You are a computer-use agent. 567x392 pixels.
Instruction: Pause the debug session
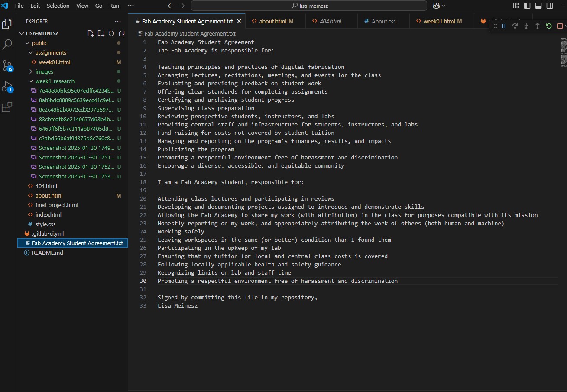(504, 26)
